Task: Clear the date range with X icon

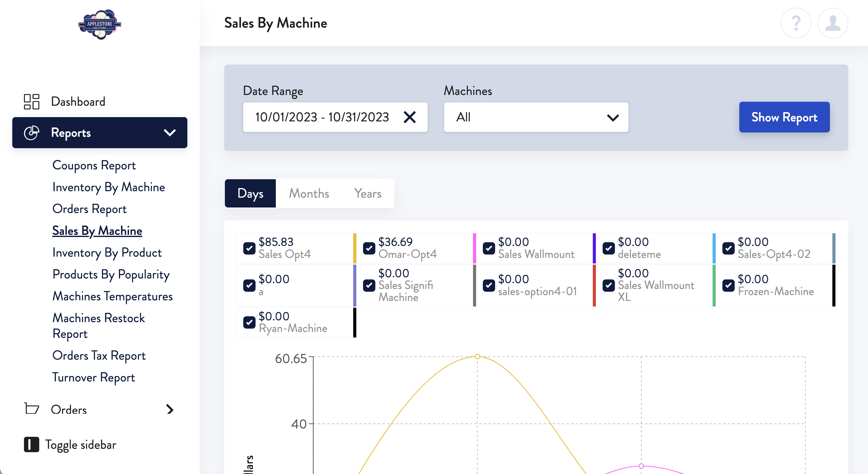Action: [x=409, y=117]
